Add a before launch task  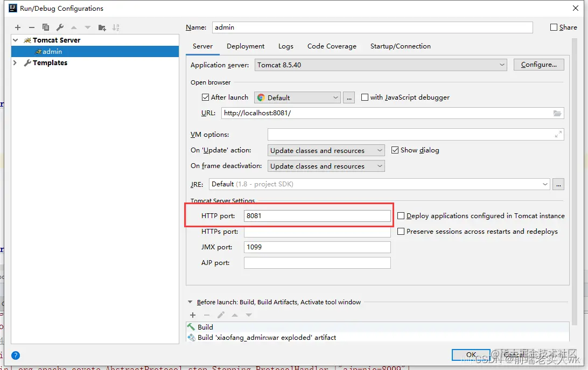(193, 315)
